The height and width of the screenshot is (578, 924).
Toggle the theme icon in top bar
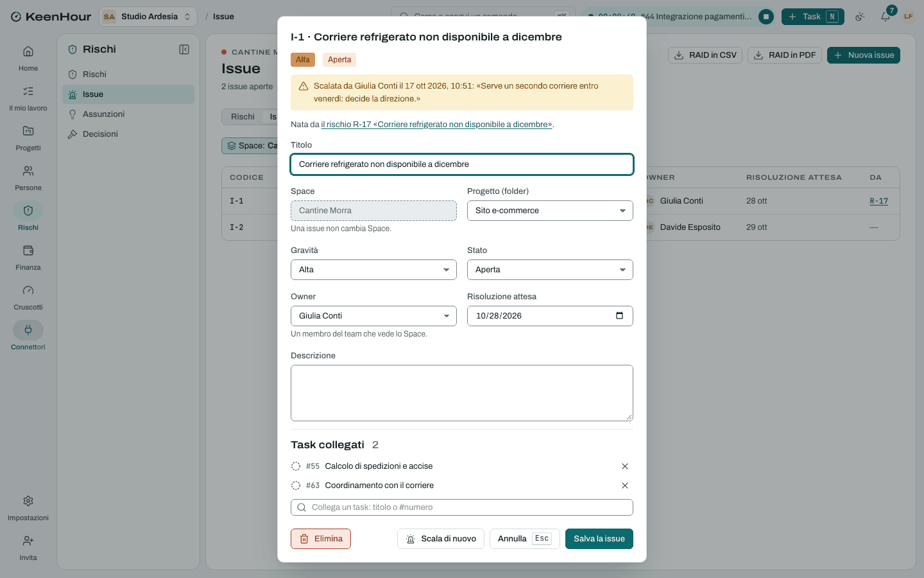click(x=860, y=17)
